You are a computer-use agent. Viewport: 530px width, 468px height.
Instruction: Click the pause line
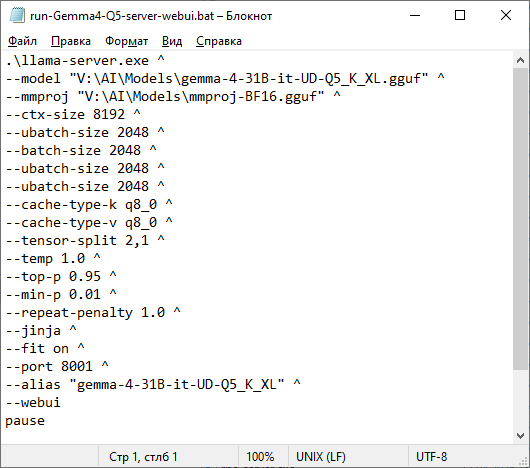click(25, 421)
